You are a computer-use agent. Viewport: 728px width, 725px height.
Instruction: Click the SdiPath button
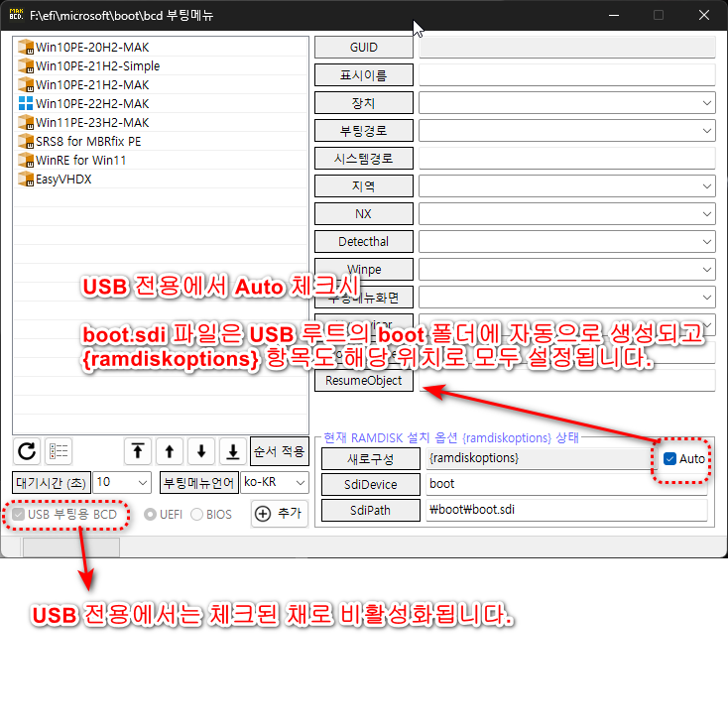[371, 510]
